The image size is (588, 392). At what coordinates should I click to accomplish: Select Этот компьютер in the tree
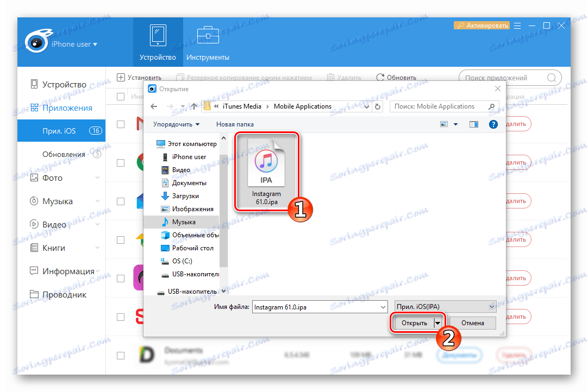[186, 144]
